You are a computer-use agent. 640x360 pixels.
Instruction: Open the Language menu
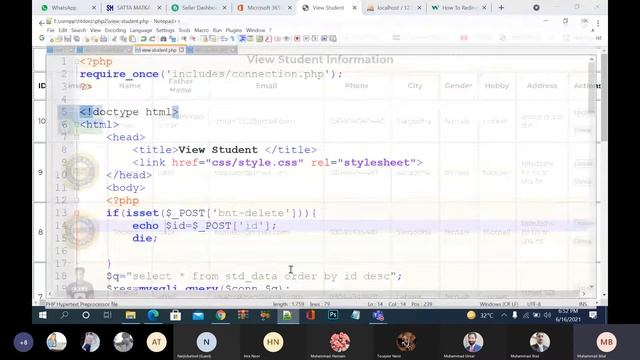141,30
